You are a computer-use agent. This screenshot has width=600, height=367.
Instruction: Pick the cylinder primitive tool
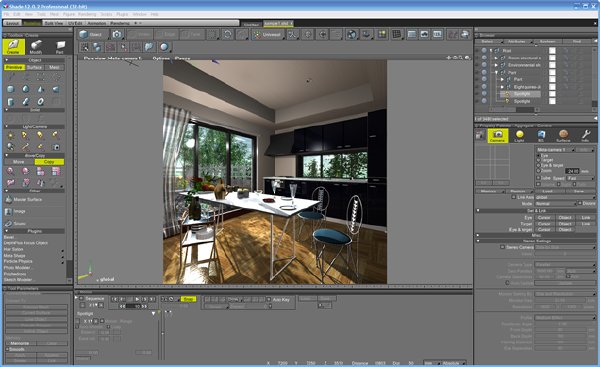point(10,101)
